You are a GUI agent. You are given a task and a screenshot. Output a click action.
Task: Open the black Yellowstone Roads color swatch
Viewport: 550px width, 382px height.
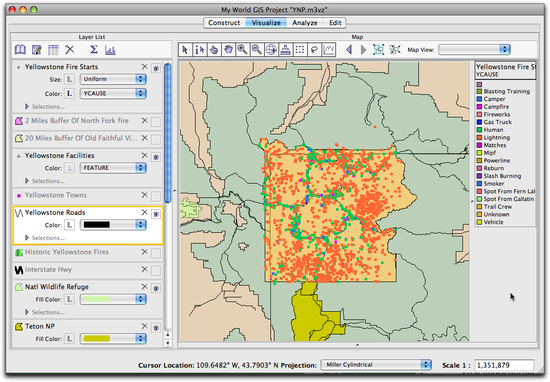click(x=113, y=224)
